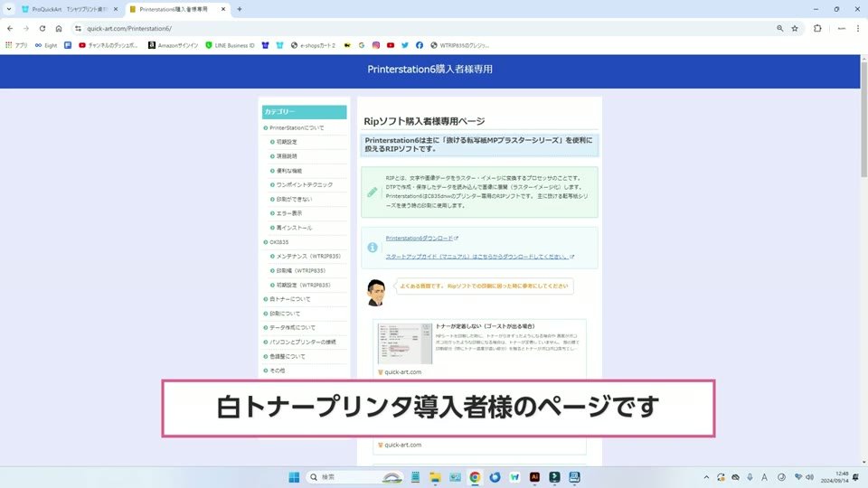Open Adobe Illustrator from the taskbar
Screen dimensions: 868x488
[534, 477]
